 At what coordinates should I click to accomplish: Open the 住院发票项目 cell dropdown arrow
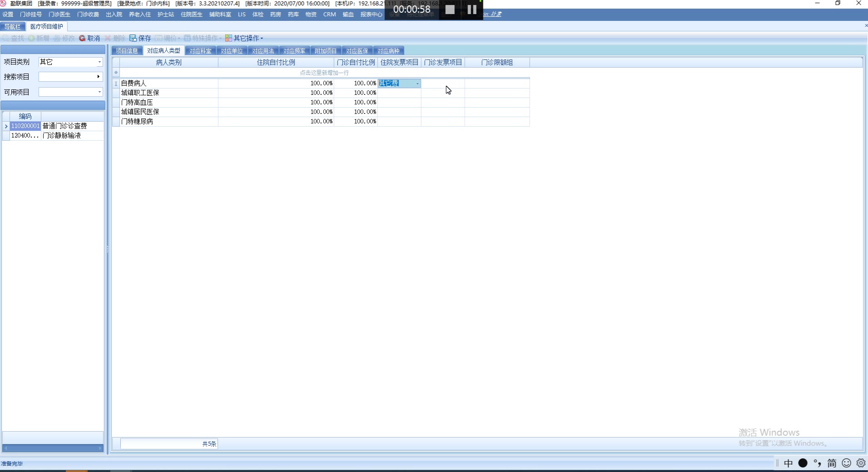(418, 84)
